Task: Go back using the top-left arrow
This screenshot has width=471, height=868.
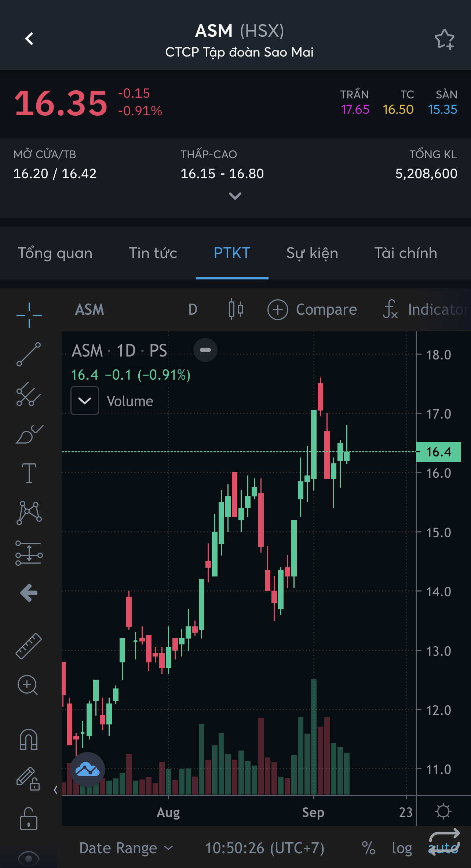Action: tap(29, 39)
